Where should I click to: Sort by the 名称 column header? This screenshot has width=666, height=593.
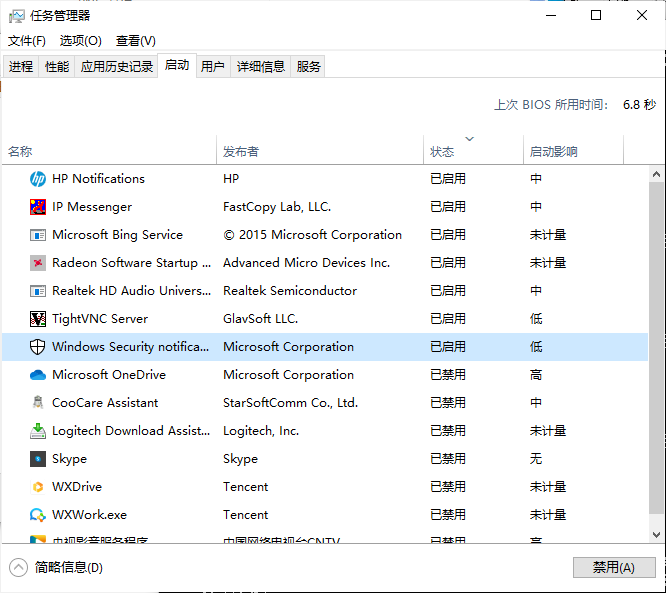109,151
